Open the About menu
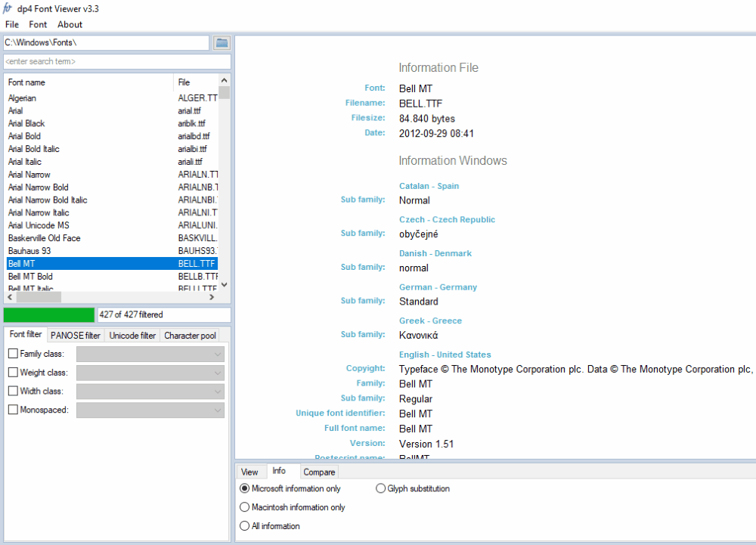This screenshot has height=545, width=756. [70, 25]
